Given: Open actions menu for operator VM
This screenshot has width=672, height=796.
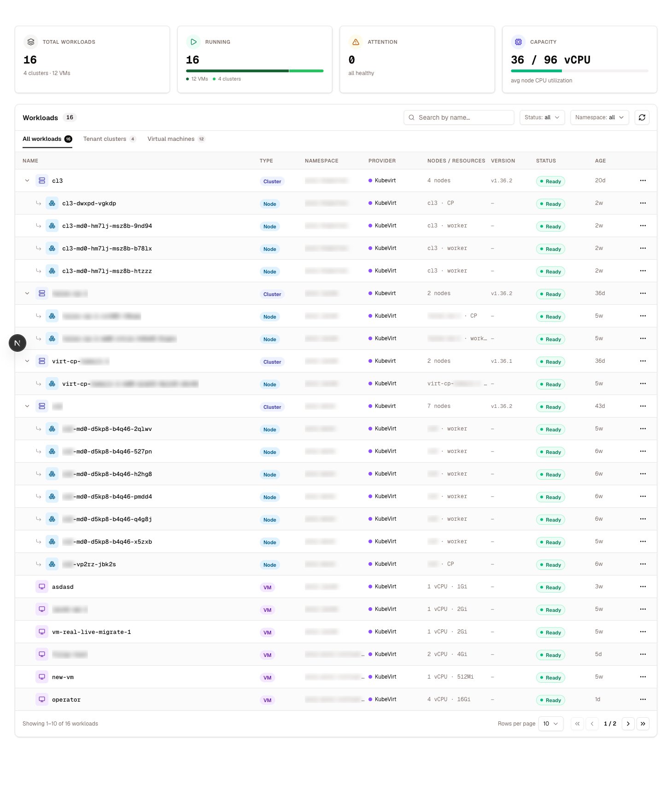Looking at the screenshot, I should [x=643, y=699].
